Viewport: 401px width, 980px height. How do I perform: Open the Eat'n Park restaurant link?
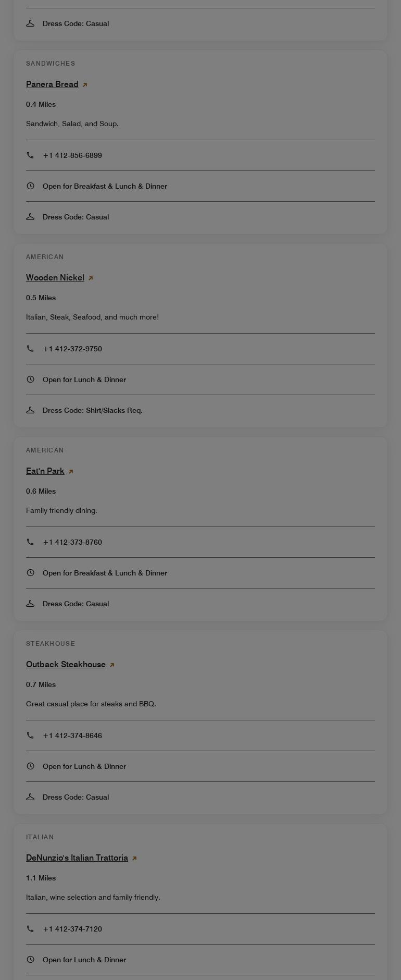pos(45,471)
